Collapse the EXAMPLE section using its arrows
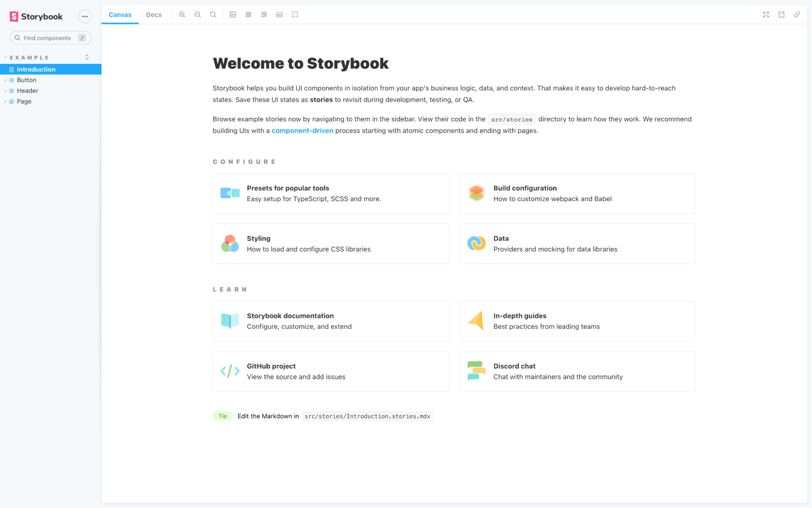This screenshot has height=508, width=812. coord(87,57)
